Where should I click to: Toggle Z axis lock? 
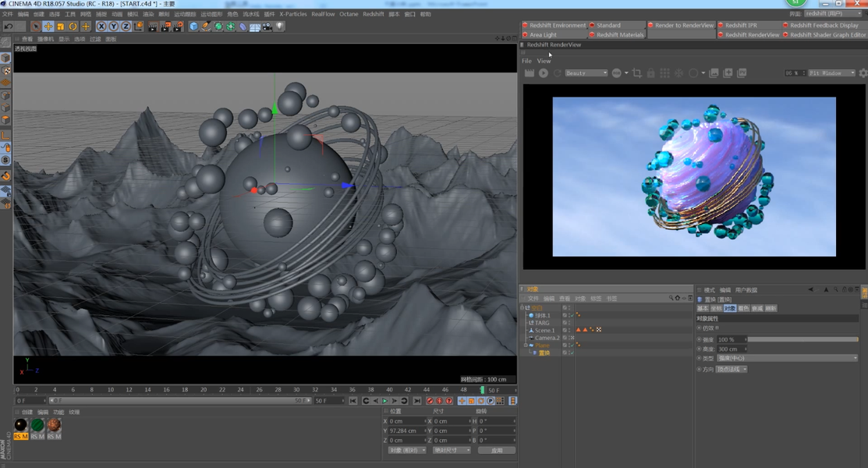click(126, 26)
